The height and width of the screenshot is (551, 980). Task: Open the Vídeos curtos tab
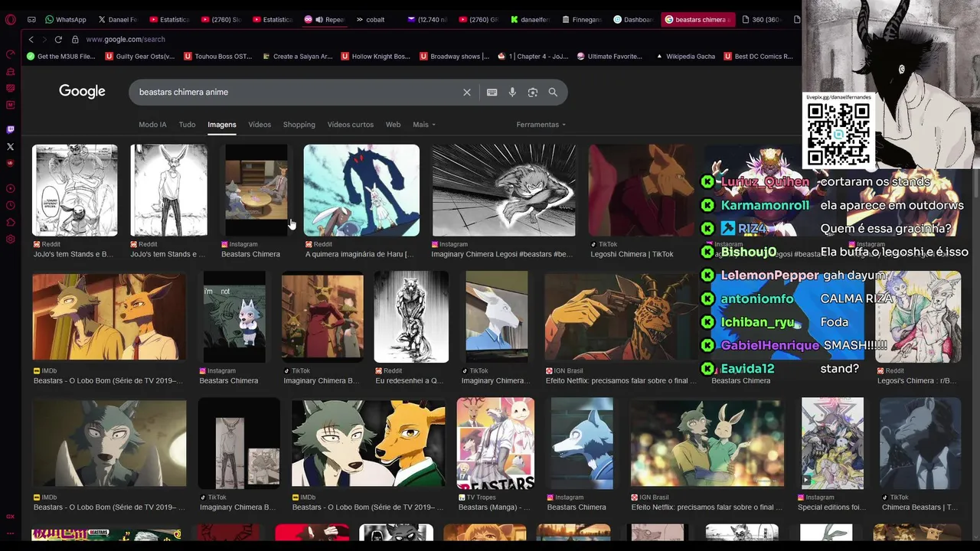coord(350,124)
